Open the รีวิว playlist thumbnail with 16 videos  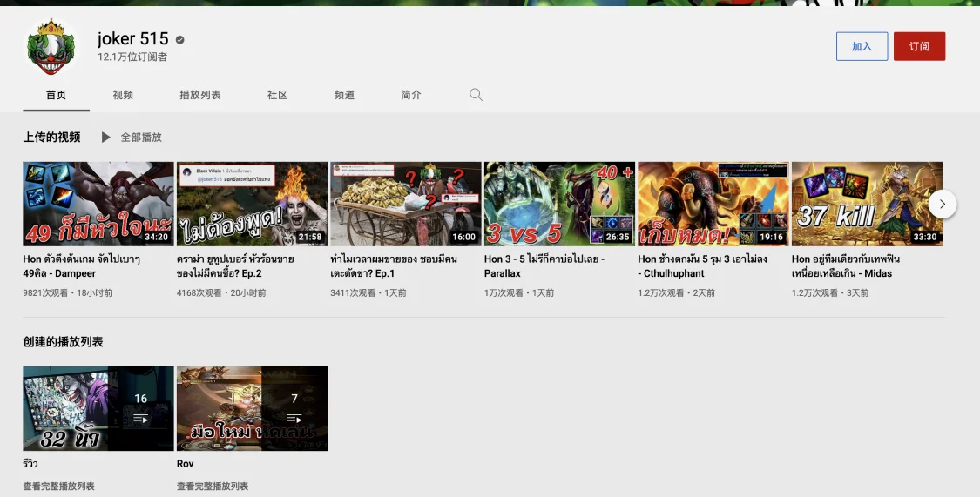click(98, 408)
